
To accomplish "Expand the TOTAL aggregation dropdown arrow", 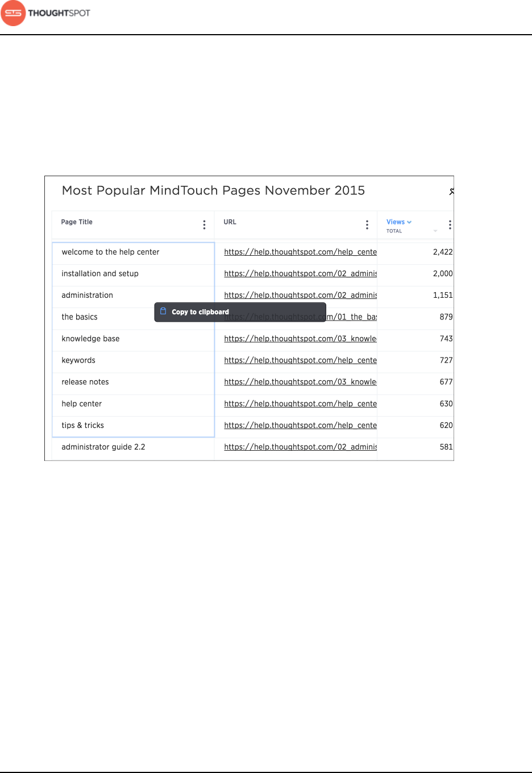I will point(435,231).
